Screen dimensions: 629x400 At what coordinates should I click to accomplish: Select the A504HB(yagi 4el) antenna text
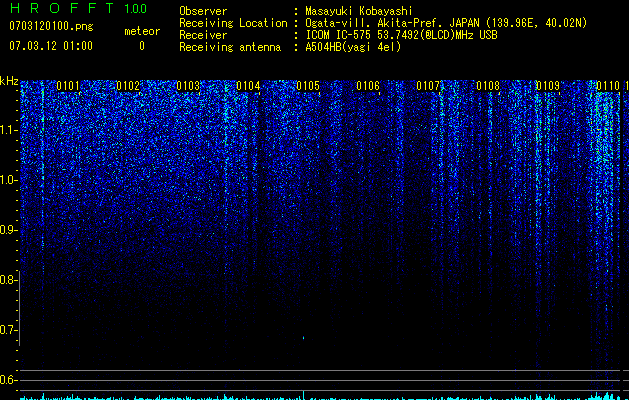(353, 47)
